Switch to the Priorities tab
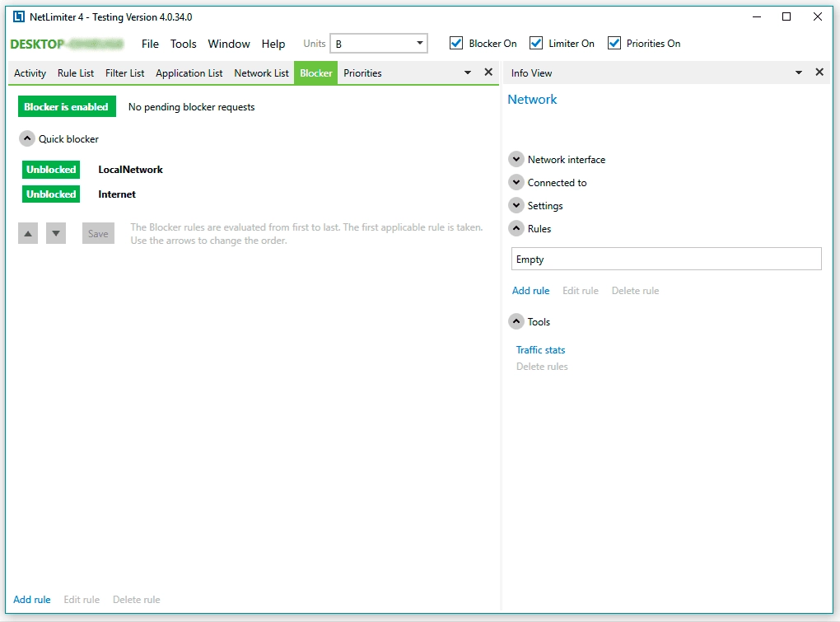Image resolution: width=840 pixels, height=622 pixels. click(x=362, y=73)
